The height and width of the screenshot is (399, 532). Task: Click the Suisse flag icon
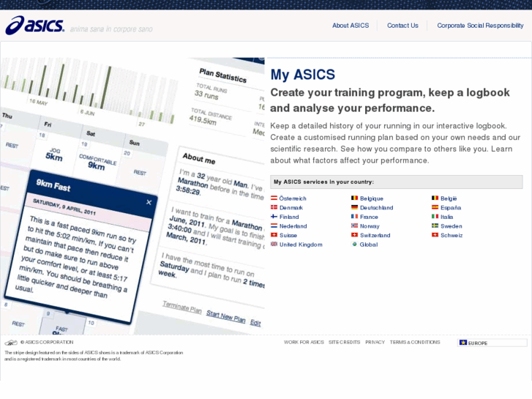tap(274, 235)
